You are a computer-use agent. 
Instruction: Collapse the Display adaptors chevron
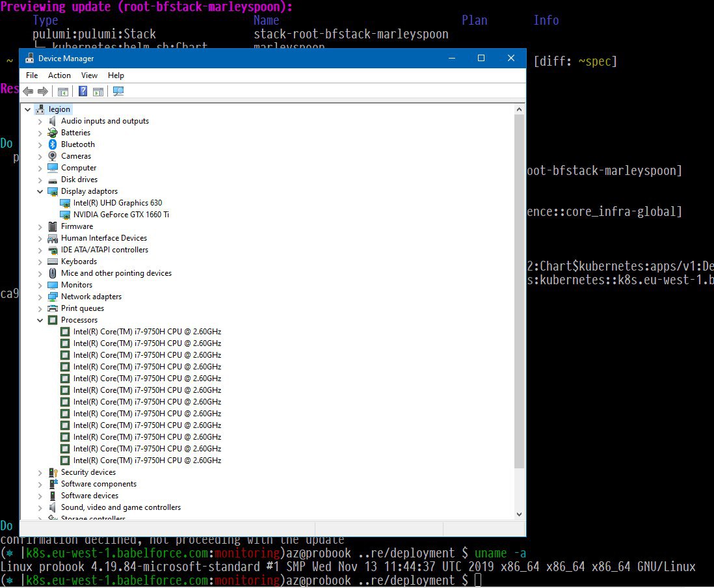(x=40, y=191)
